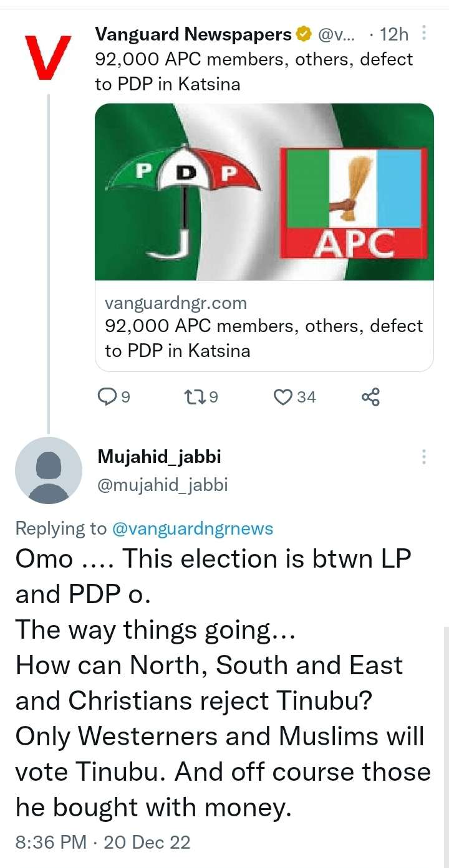
Task: Tap the Mujahid_jabbi display name
Action: 159,457
